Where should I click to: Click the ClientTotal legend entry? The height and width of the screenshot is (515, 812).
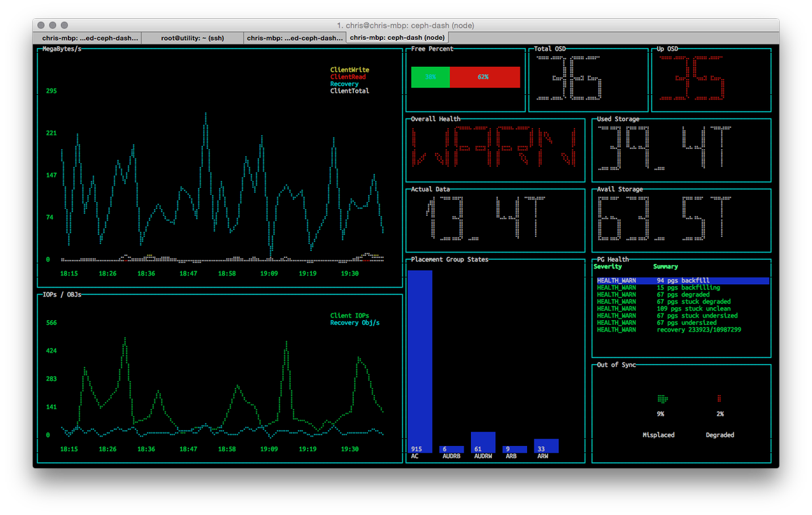coord(350,91)
